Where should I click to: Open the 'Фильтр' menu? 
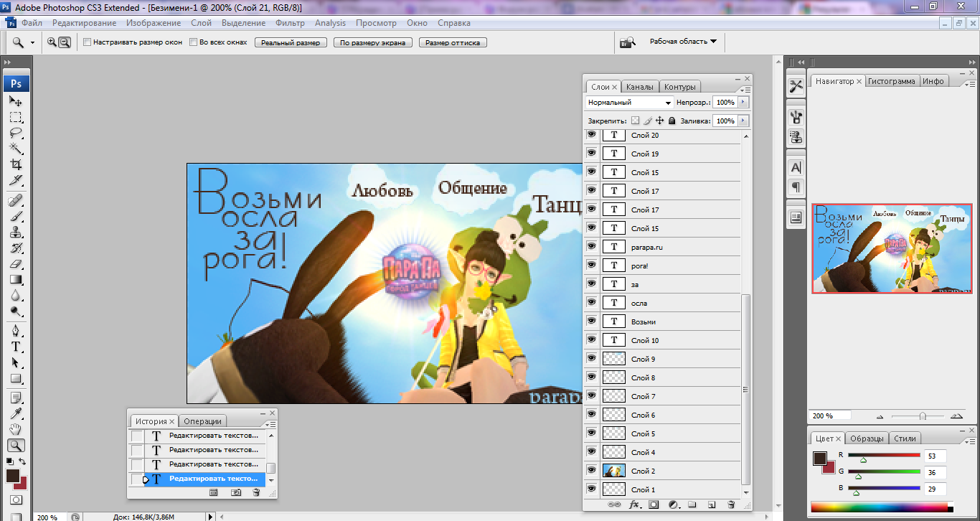[290, 23]
